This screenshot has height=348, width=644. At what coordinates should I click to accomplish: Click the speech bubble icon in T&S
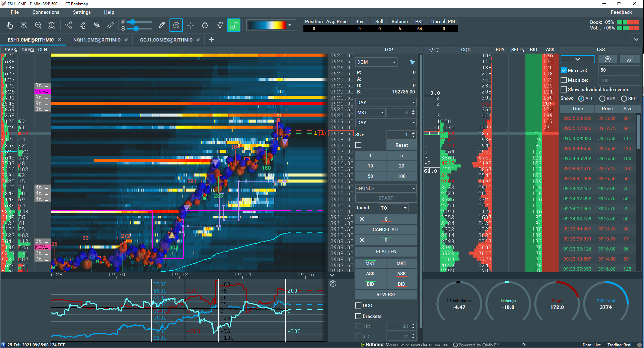(607, 59)
